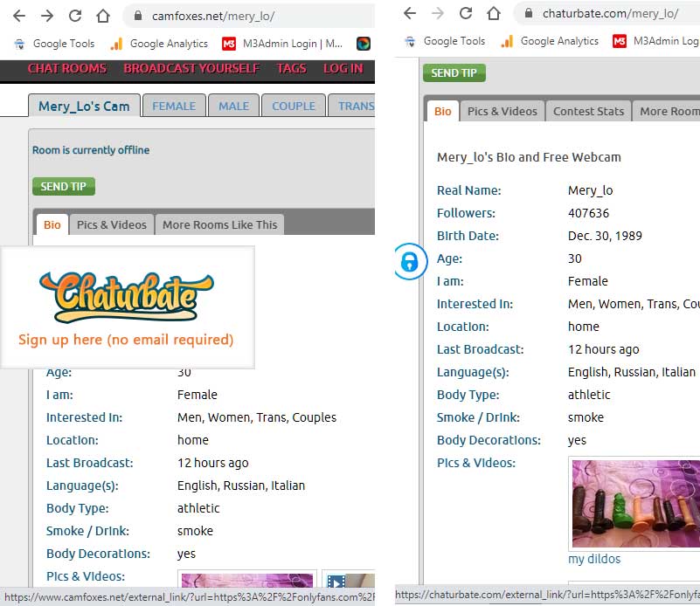Select the Bio tab on the camfoxes page
The image size is (700, 606).
[52, 224]
